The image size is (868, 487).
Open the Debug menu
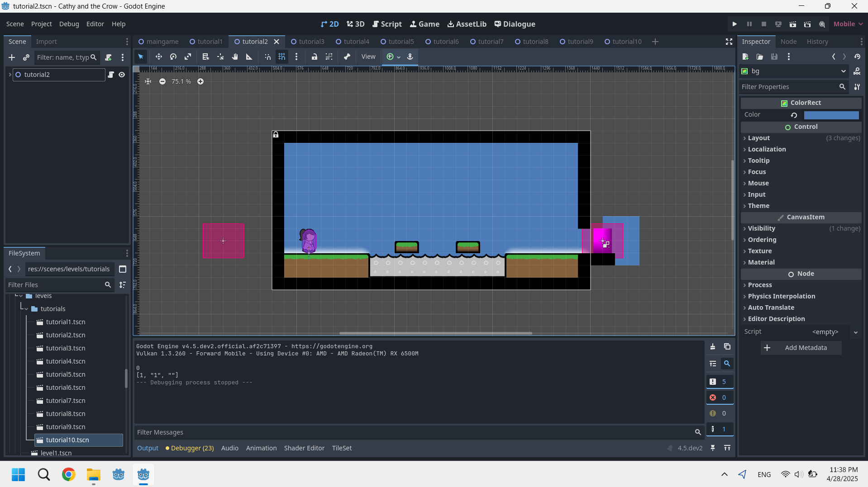click(69, 24)
